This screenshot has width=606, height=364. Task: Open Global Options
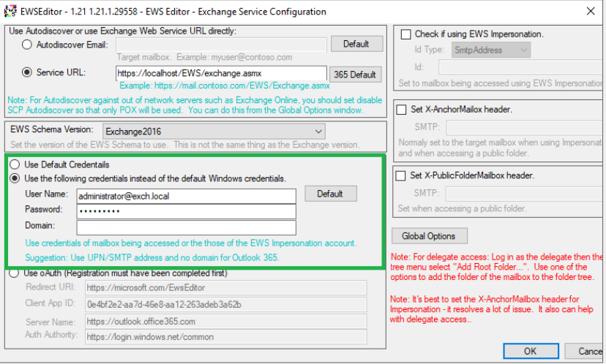coord(429,236)
